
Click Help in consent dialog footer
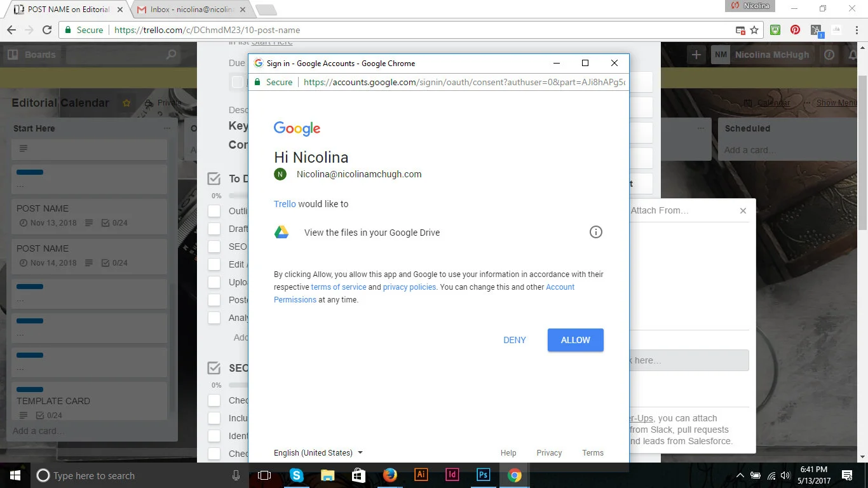[508, 453]
